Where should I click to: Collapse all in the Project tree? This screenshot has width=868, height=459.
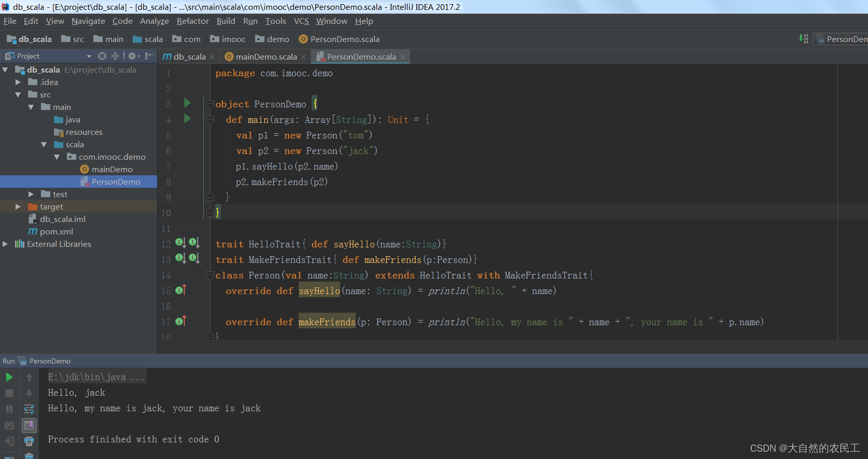115,56
